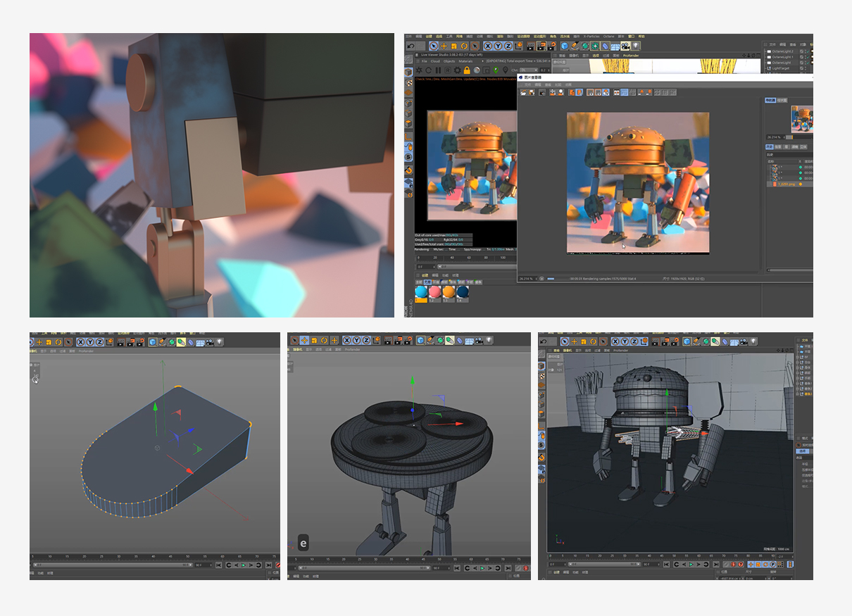Select Live Selection tool in render screenshot toolbar
852x616 pixels.
coord(434,46)
